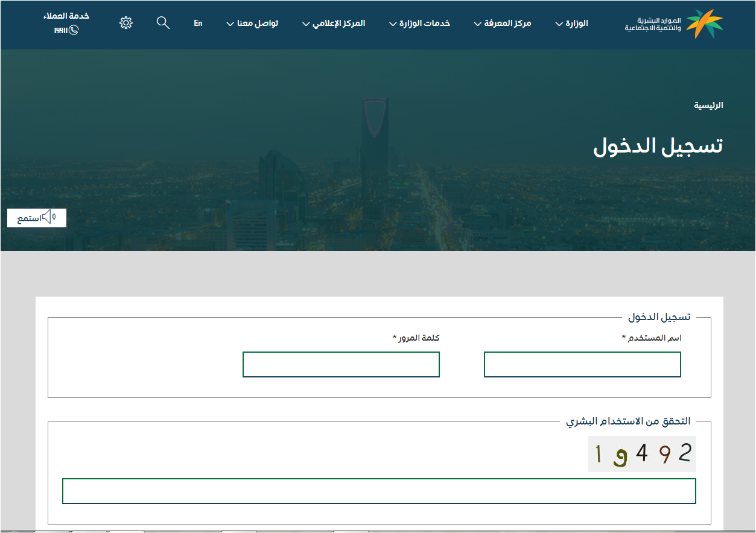
Task: Open the الوزارة menu
Action: point(571,24)
